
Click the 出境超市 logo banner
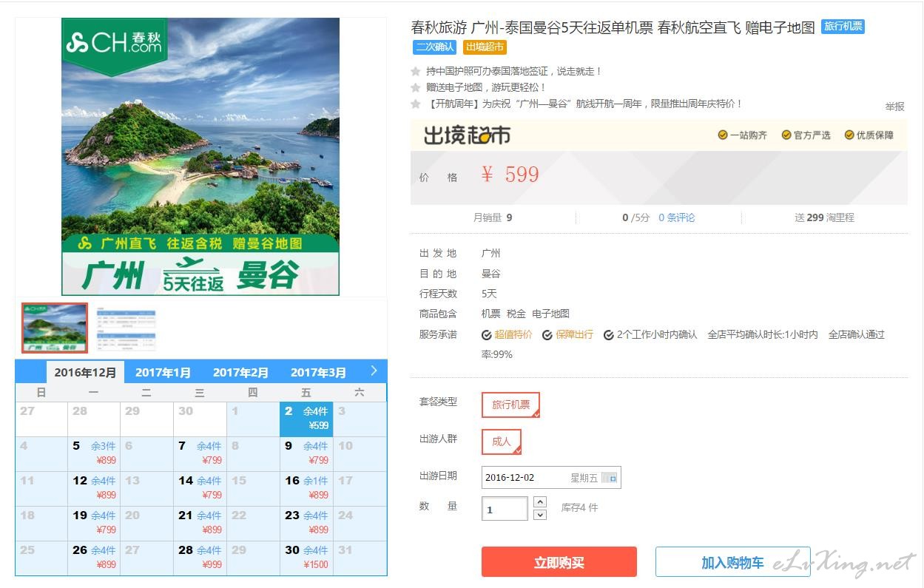point(468,135)
